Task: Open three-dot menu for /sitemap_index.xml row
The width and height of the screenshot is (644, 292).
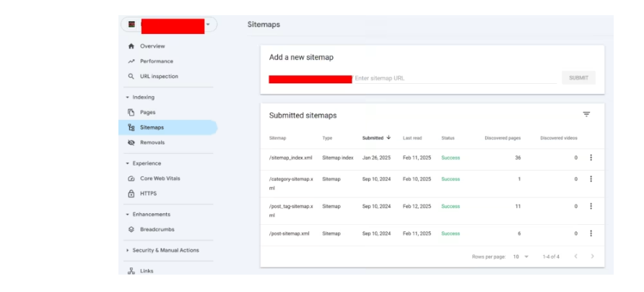Action: click(x=591, y=158)
